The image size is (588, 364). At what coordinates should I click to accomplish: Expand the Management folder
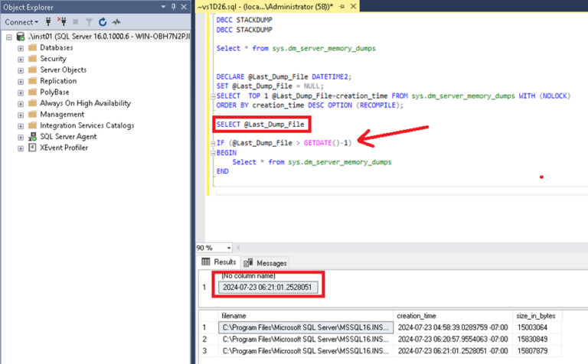point(21,114)
